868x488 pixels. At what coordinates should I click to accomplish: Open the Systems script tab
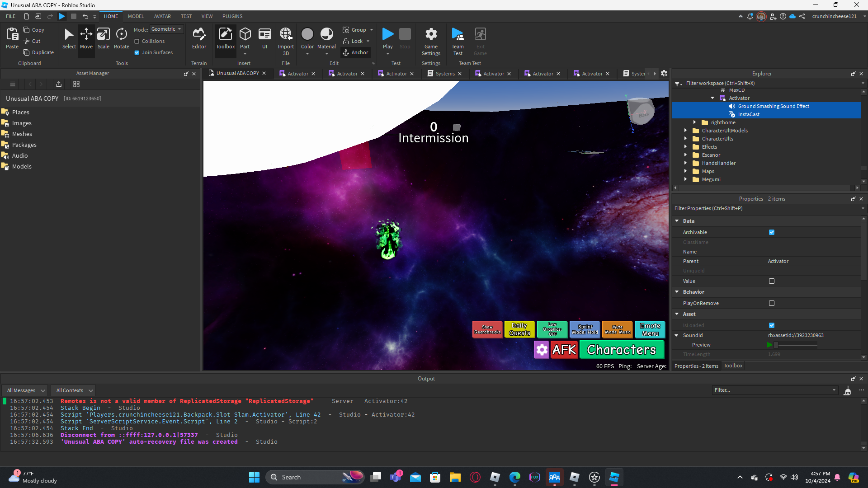point(445,74)
